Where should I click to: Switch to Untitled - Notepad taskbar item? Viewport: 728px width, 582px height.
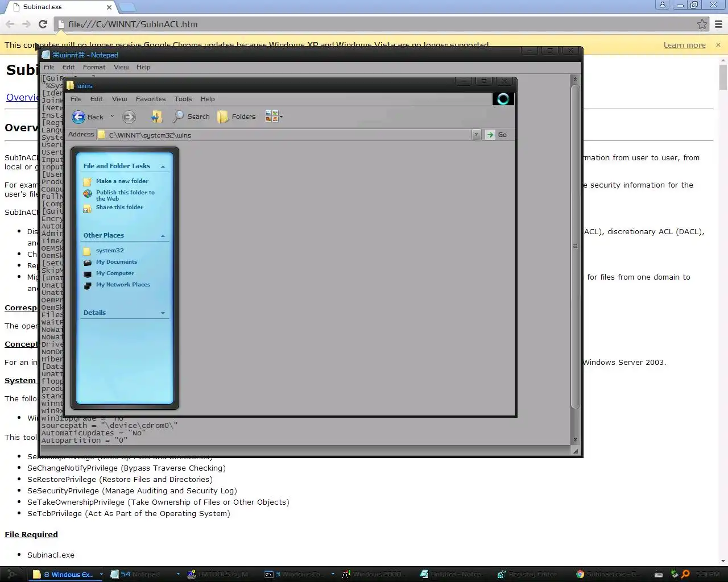(x=453, y=574)
